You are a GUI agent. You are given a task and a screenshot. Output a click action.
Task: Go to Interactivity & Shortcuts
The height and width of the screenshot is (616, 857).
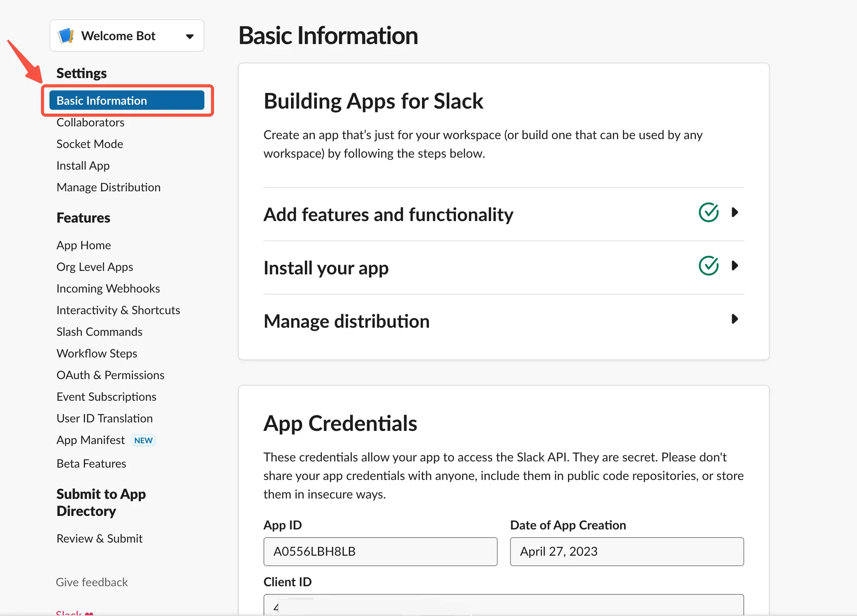[118, 310]
